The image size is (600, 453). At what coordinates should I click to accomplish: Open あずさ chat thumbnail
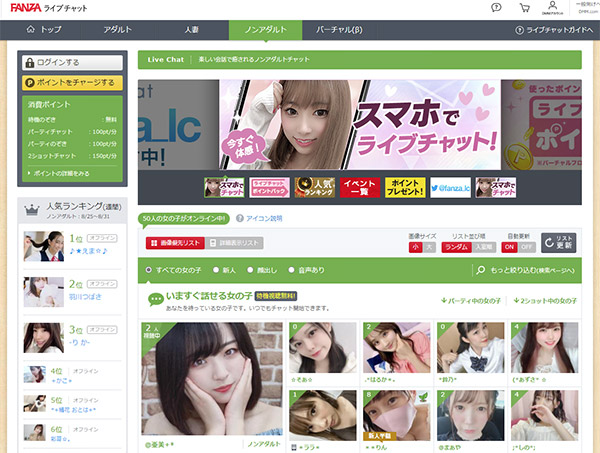click(x=545, y=347)
